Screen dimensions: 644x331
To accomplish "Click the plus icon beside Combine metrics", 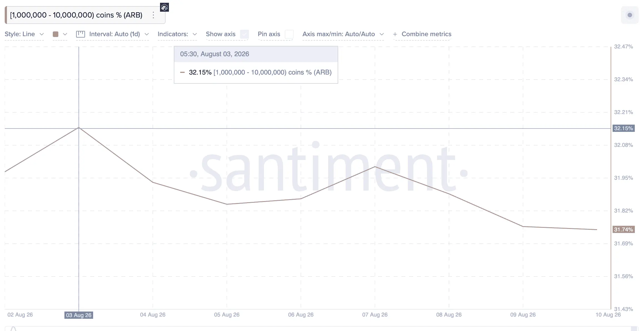I will coord(395,34).
